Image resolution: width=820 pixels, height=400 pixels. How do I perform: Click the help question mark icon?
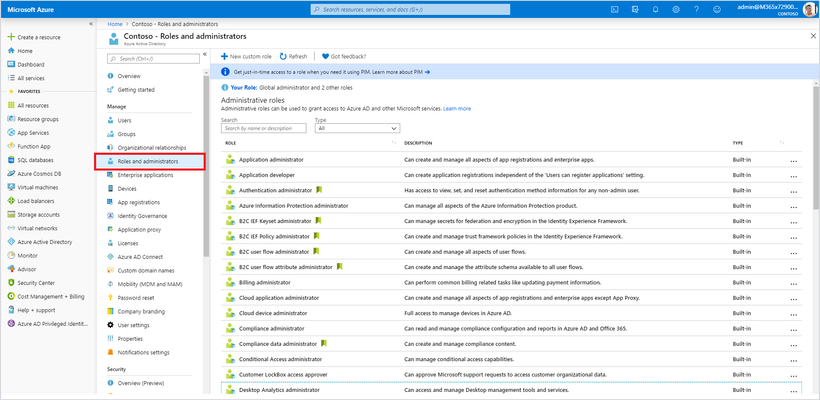696,9
